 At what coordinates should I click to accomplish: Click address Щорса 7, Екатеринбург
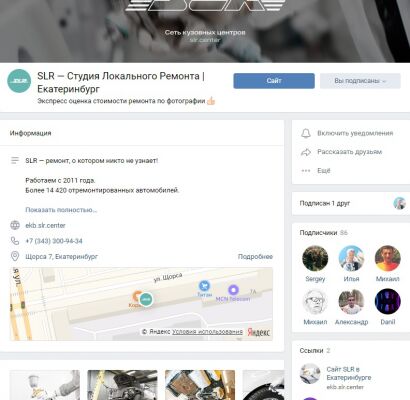(62, 256)
